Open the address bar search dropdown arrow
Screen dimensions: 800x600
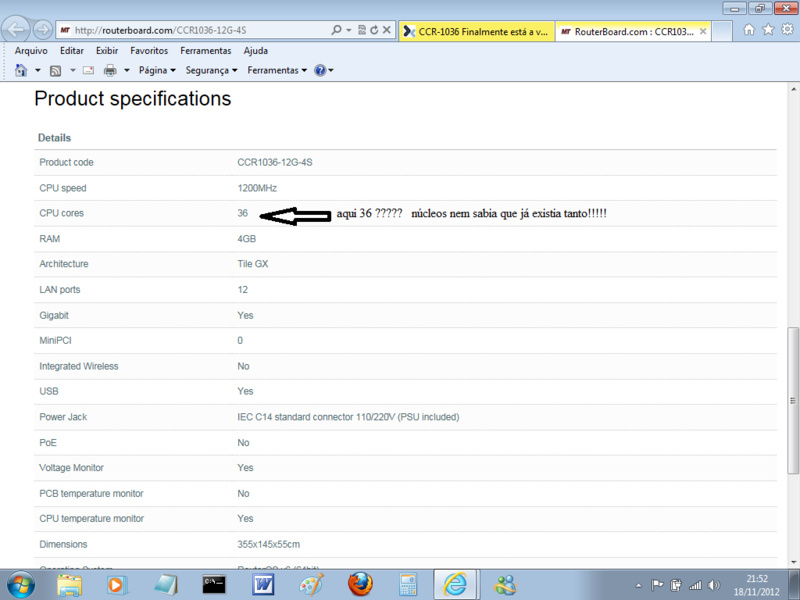348,30
